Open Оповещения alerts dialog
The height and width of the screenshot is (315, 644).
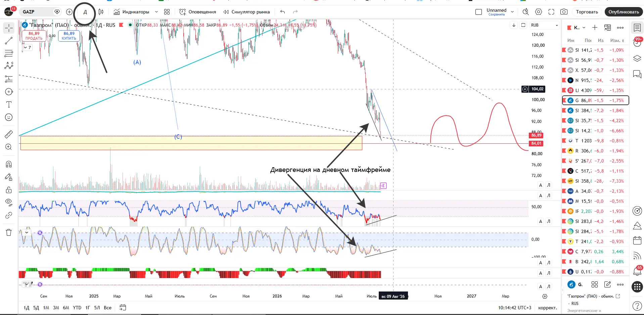coord(198,12)
